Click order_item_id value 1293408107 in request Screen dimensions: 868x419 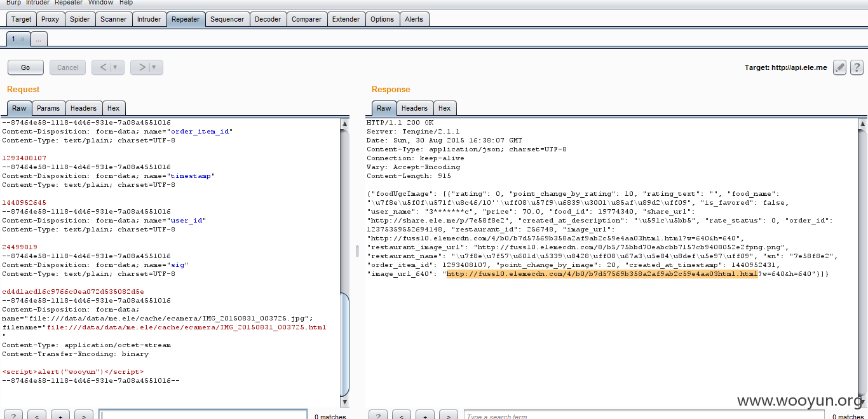pos(24,158)
